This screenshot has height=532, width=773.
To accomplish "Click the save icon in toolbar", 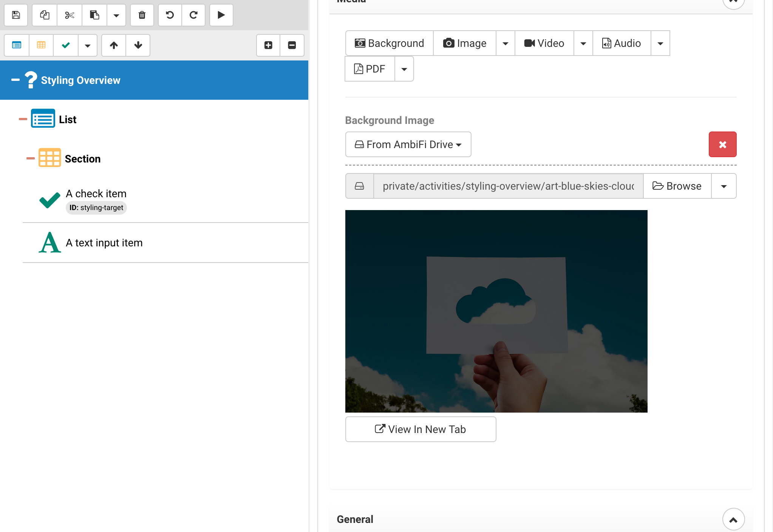I will pos(16,15).
